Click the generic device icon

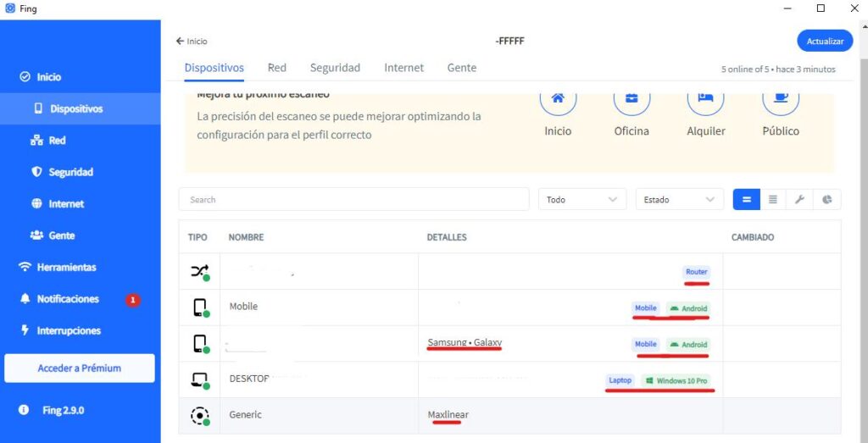[200, 416]
